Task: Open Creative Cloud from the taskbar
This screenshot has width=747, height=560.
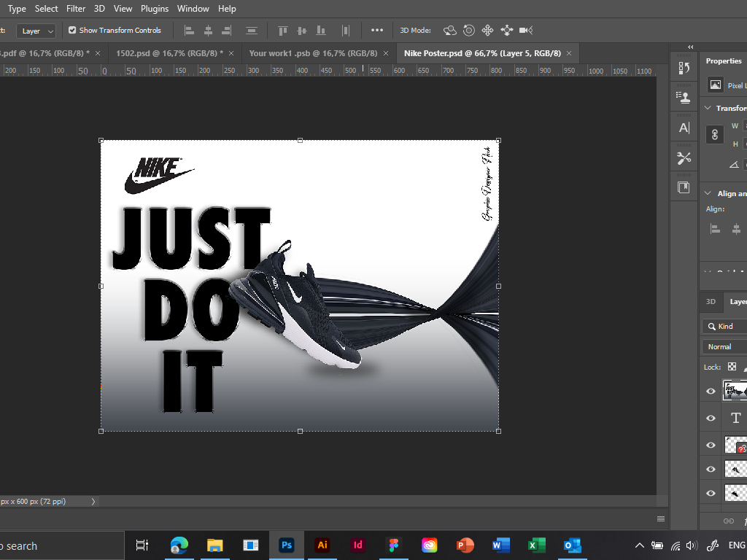Action: tap(429, 545)
